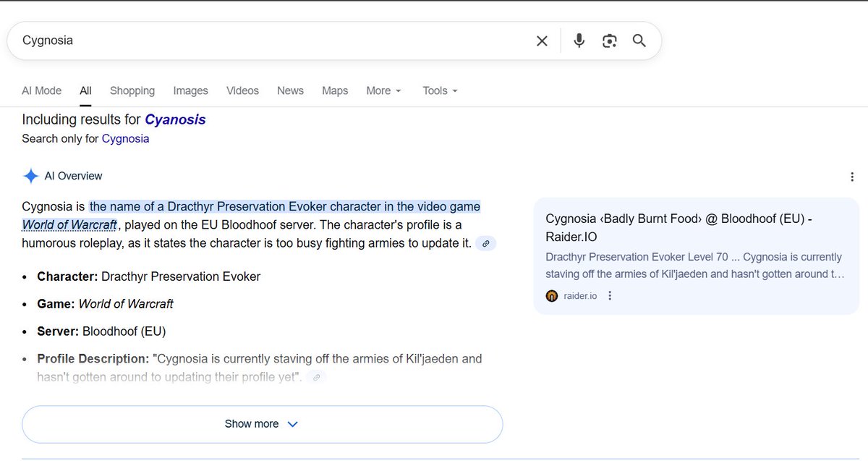Switch to AI Mode tab

pos(41,90)
